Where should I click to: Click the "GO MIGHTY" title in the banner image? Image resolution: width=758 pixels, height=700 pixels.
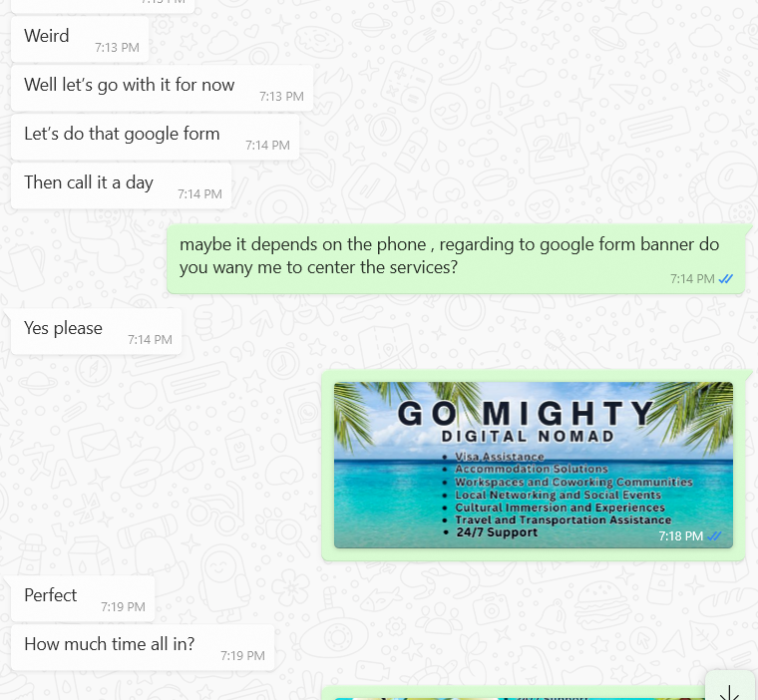pos(526,414)
